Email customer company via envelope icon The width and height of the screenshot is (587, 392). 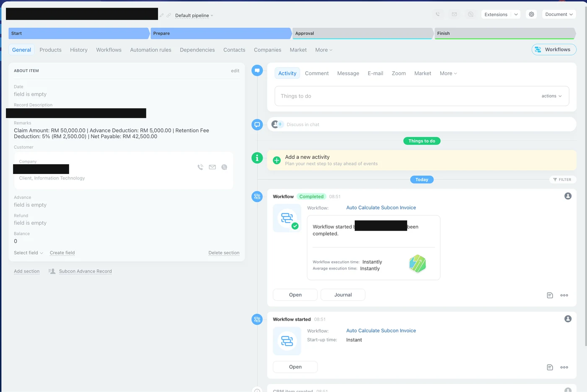(213, 167)
